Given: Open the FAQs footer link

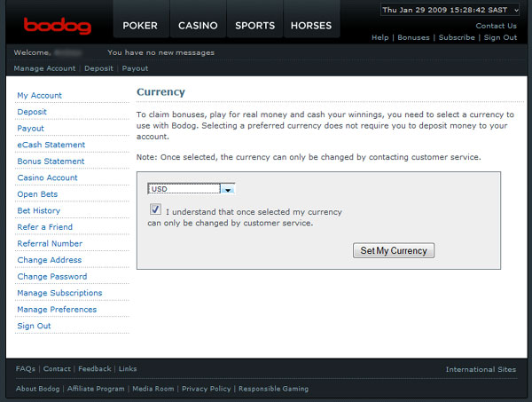Looking at the screenshot, I should click(26, 369).
